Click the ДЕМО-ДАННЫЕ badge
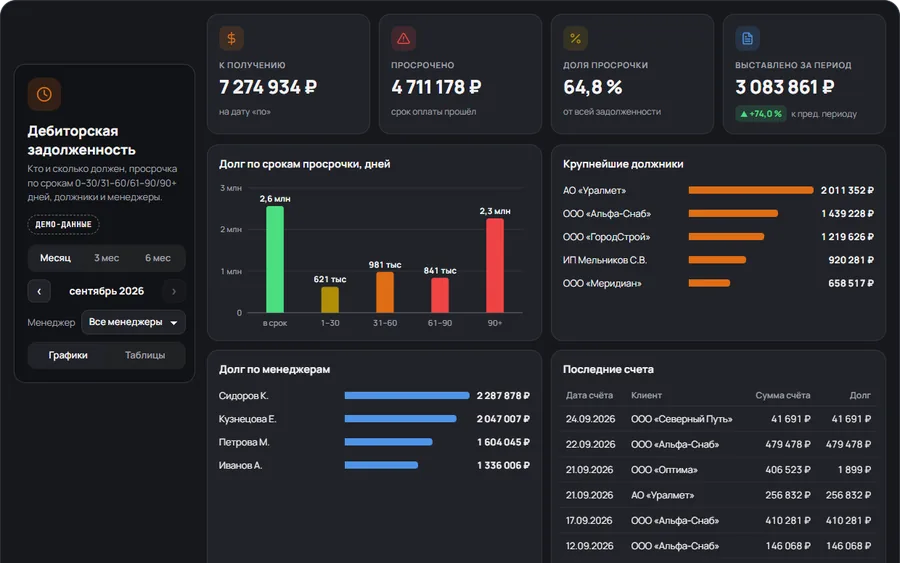The image size is (900, 563). click(x=63, y=224)
